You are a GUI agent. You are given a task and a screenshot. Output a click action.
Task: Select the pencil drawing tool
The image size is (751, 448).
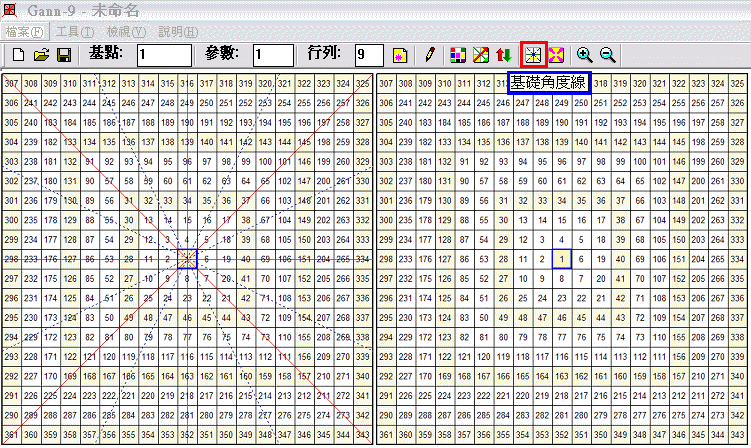(x=430, y=55)
